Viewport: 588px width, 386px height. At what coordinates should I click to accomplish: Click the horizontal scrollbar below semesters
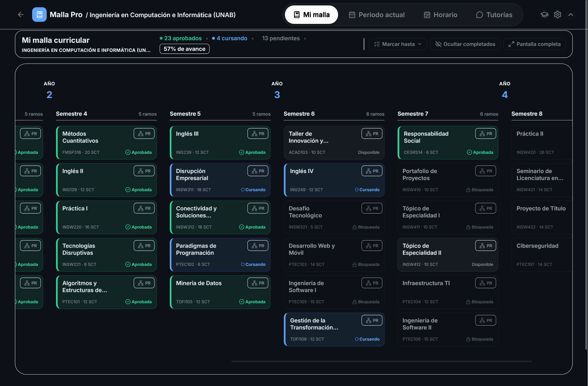click(x=381, y=361)
